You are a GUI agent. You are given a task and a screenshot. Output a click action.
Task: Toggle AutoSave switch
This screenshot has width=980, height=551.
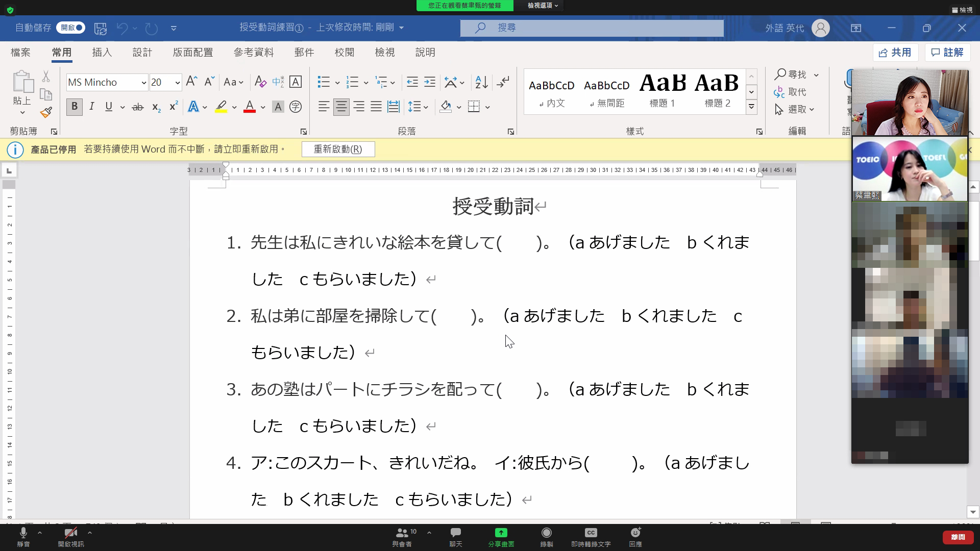point(71,28)
